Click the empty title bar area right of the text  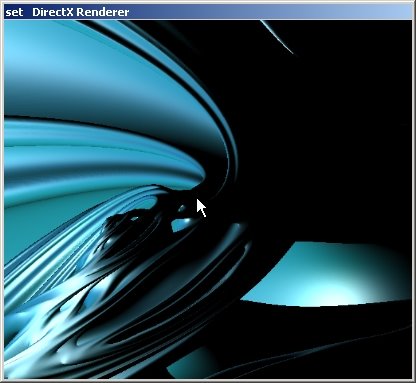(x=270, y=12)
